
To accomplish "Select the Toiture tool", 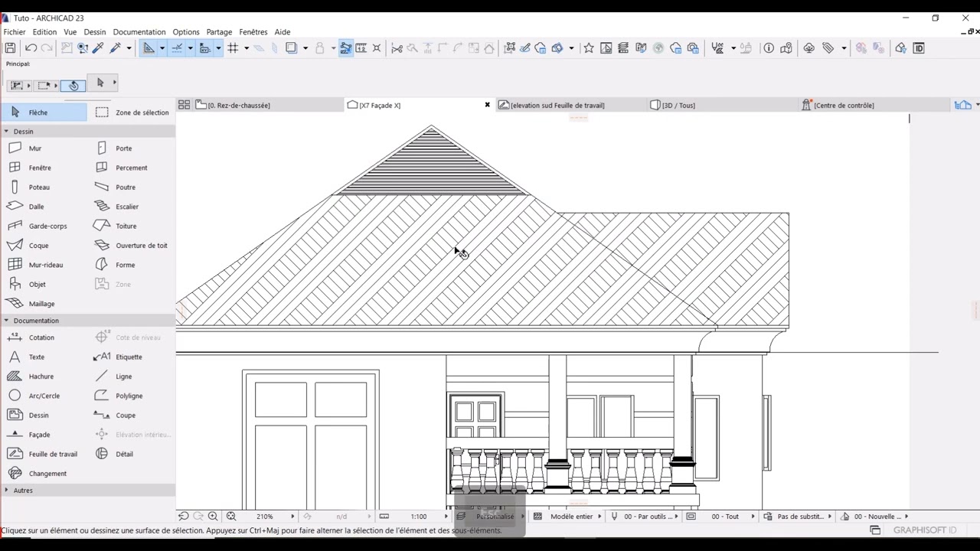I will pos(132,226).
